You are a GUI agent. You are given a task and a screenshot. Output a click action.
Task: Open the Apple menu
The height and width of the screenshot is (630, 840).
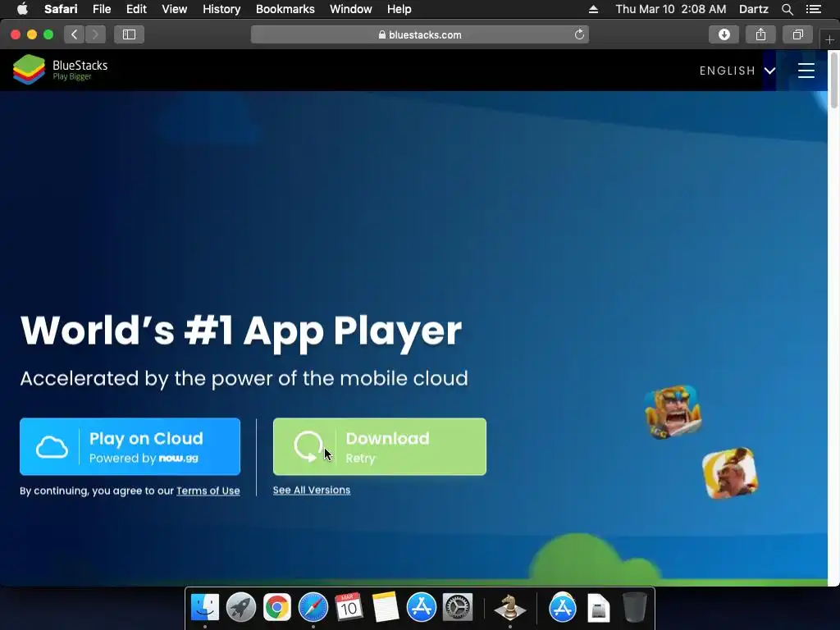pyautogui.click(x=22, y=8)
